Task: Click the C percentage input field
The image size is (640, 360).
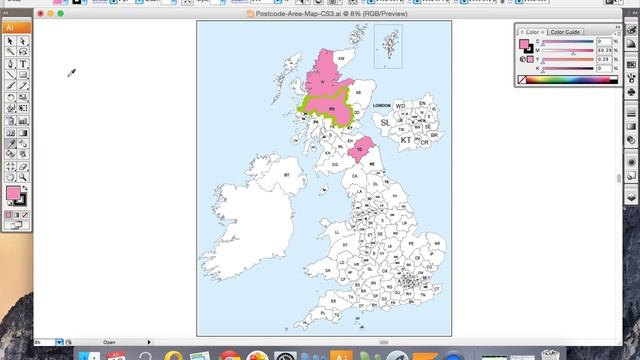Action: pos(604,41)
